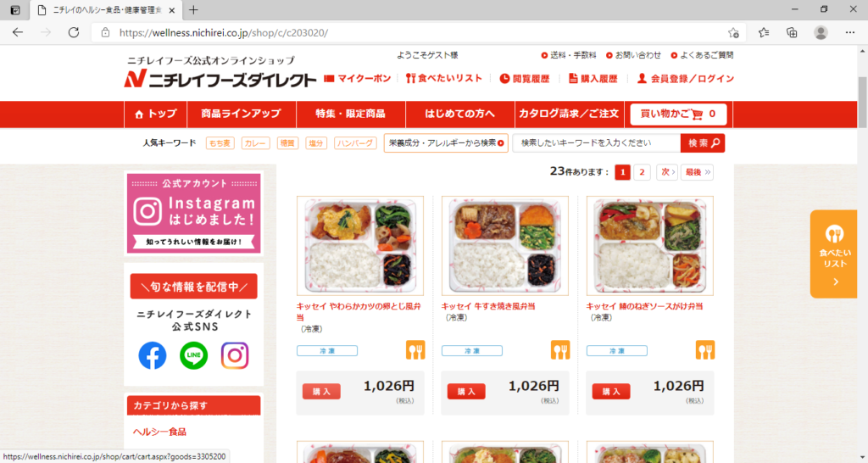Viewport: 868px width, 463px height.
Task: Open Instagram icon under 公式SNS
Action: 235,355
